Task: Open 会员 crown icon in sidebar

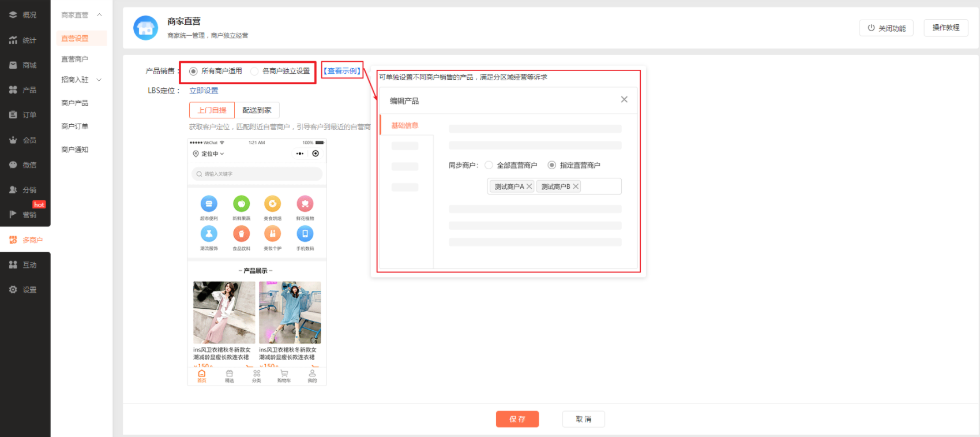Action: (x=13, y=140)
